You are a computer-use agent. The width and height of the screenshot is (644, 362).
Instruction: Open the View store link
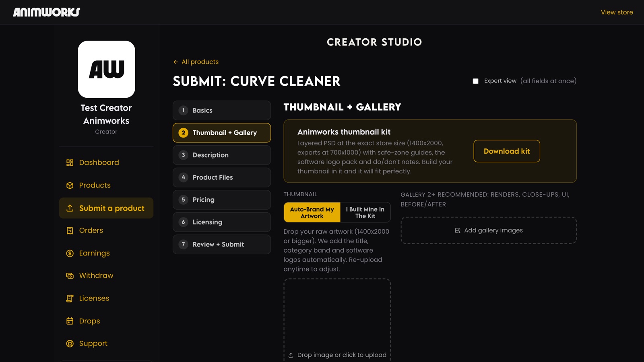tap(617, 12)
